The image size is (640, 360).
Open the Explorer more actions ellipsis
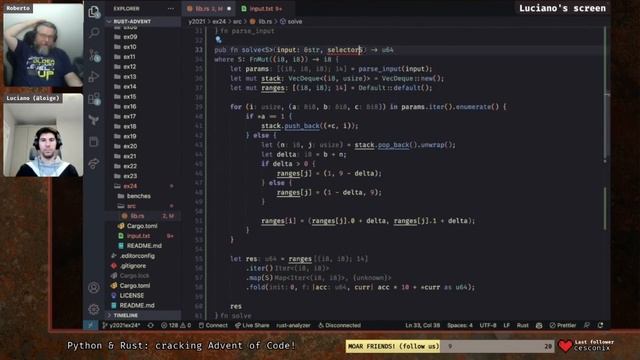[171, 9]
